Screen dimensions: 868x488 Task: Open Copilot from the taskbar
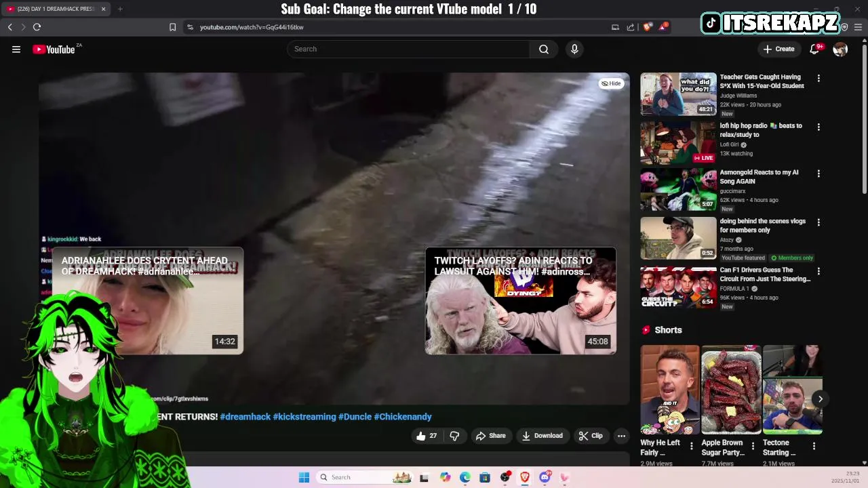tap(445, 477)
